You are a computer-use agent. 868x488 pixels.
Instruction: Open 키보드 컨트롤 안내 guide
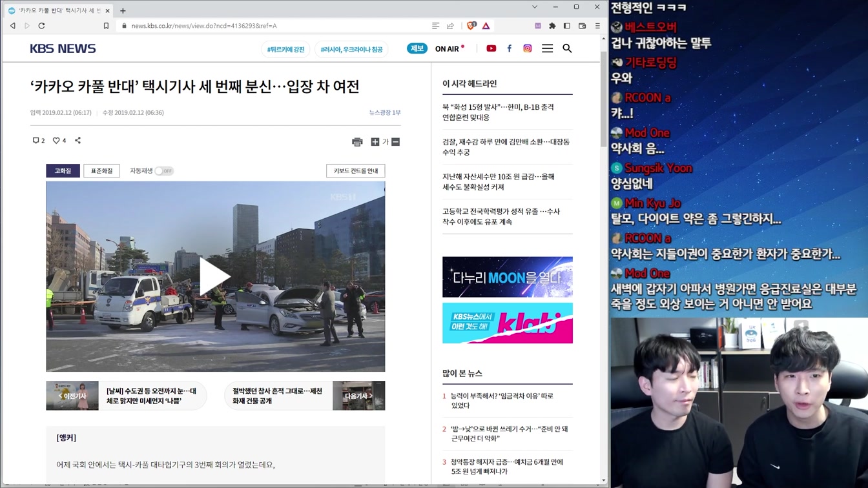356,171
